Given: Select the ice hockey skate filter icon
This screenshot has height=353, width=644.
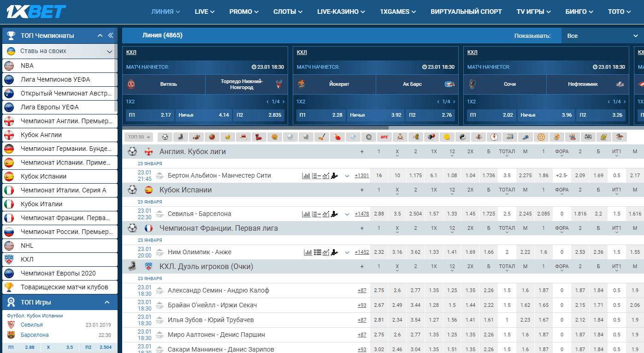Looking at the screenshot, I should click(181, 137).
